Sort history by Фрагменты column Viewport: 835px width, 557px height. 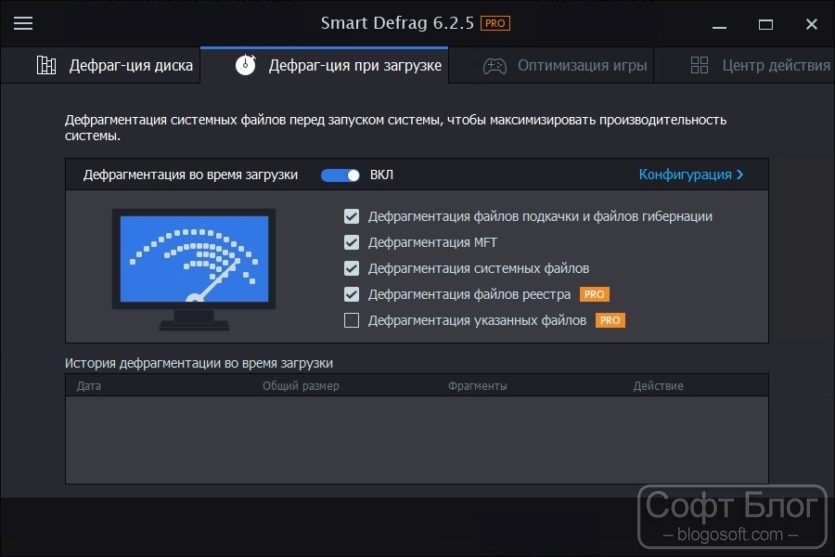click(477, 386)
